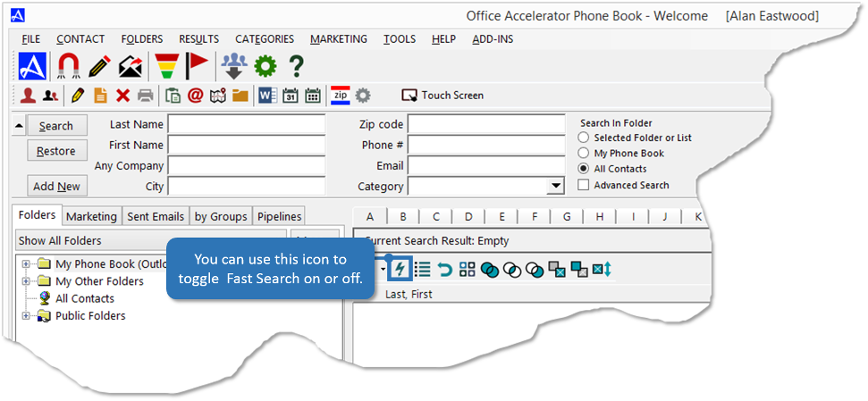Expand the Public Folders tree node
868x401 pixels.
click(x=25, y=316)
